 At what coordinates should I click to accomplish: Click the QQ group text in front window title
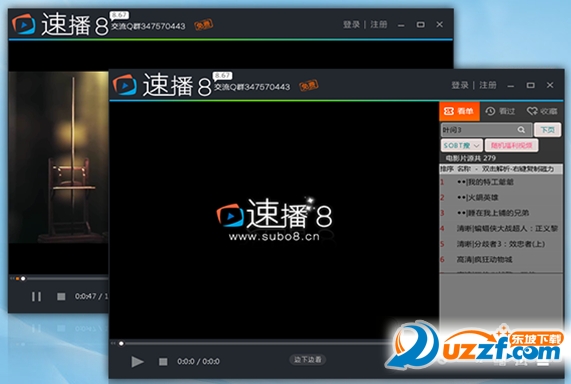pyautogui.click(x=252, y=87)
